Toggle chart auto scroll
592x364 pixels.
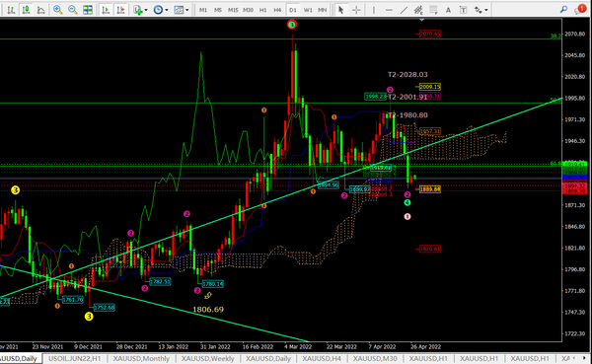(106, 10)
